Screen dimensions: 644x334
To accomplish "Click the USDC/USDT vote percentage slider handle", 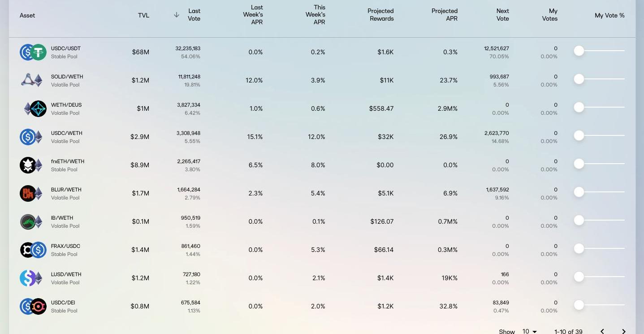I will click(579, 51).
